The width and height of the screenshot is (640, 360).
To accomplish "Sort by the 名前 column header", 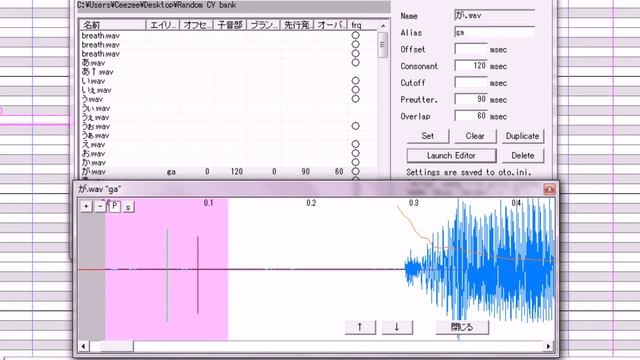I will [113, 25].
